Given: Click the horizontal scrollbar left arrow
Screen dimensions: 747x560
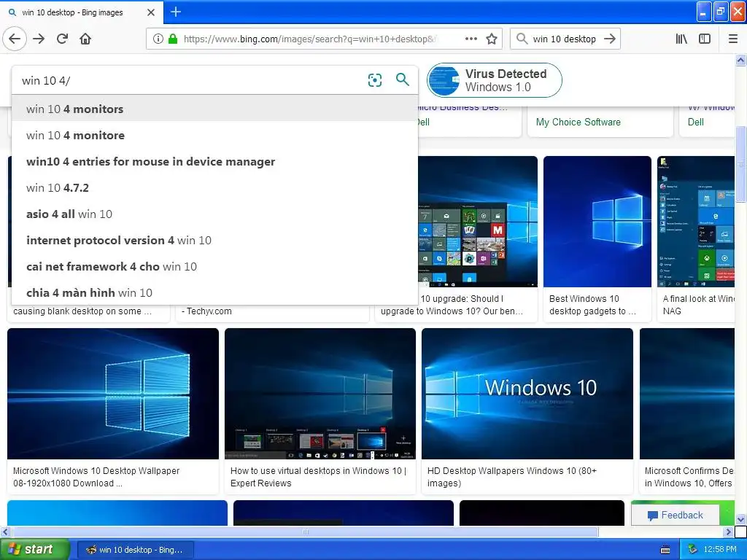Looking at the screenshot, I should pos(5,532).
